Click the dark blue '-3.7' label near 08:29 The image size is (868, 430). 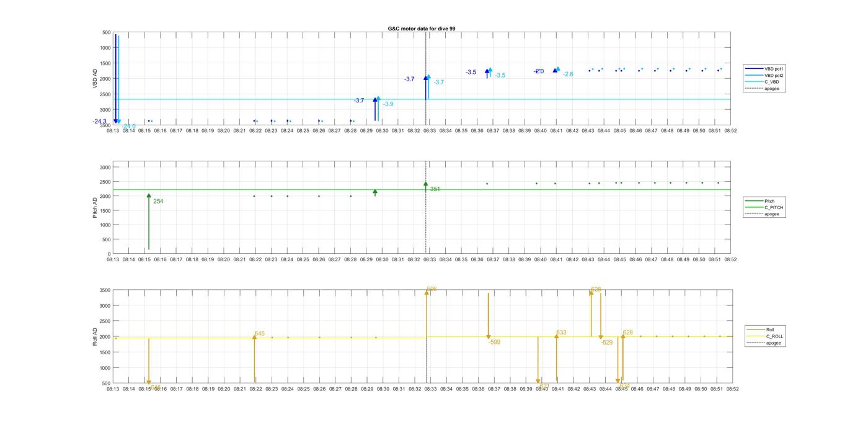pos(359,101)
